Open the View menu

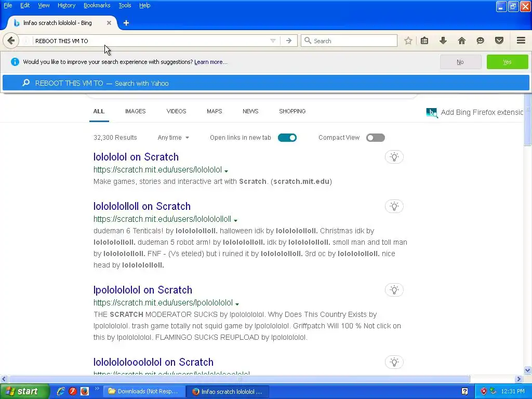44,5
